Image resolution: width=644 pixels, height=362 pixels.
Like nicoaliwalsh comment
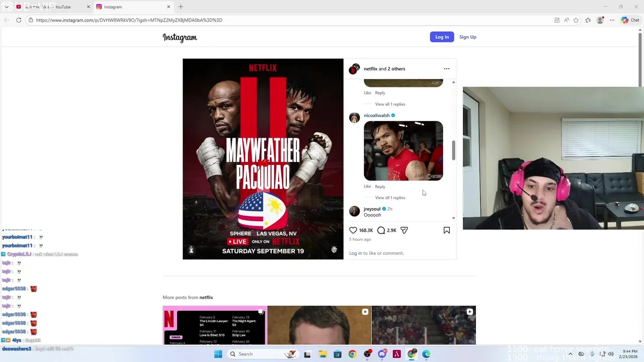(367, 187)
